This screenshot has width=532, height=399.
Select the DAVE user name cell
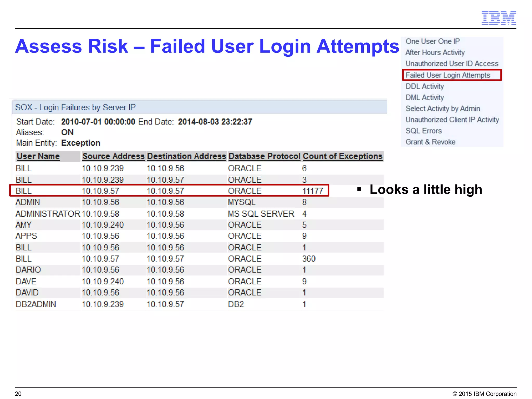(26, 281)
